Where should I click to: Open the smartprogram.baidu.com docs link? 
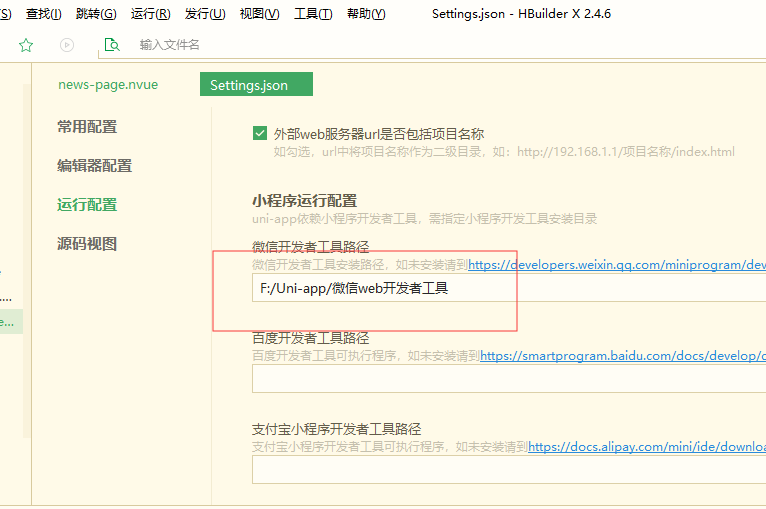[623, 356]
